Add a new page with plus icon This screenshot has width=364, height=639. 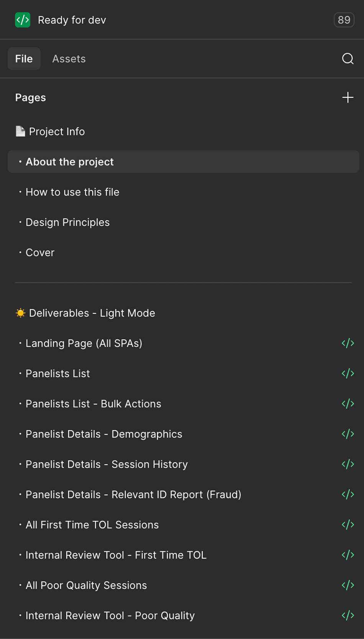point(348,97)
